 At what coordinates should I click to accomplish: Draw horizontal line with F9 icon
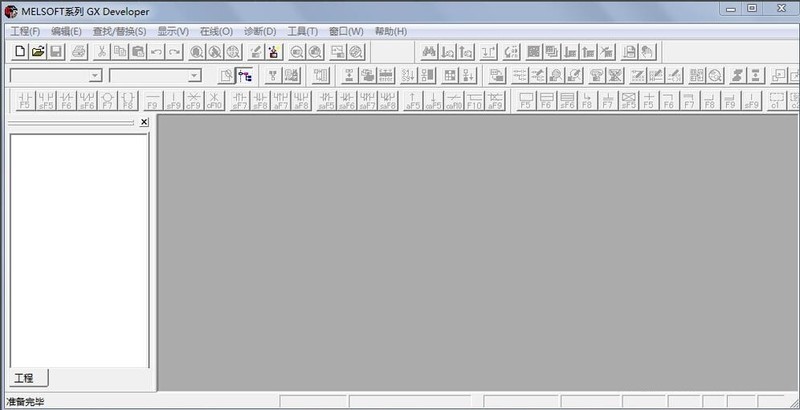coord(153,100)
